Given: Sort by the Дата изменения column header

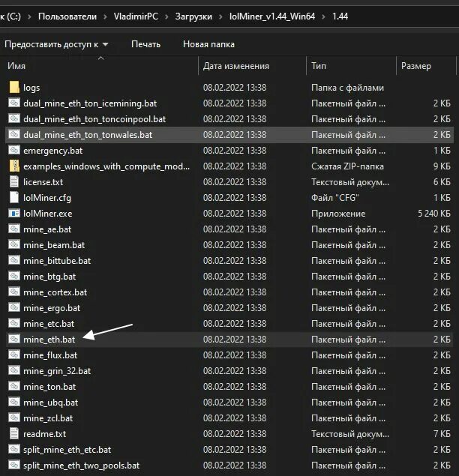Looking at the screenshot, I should [236, 66].
